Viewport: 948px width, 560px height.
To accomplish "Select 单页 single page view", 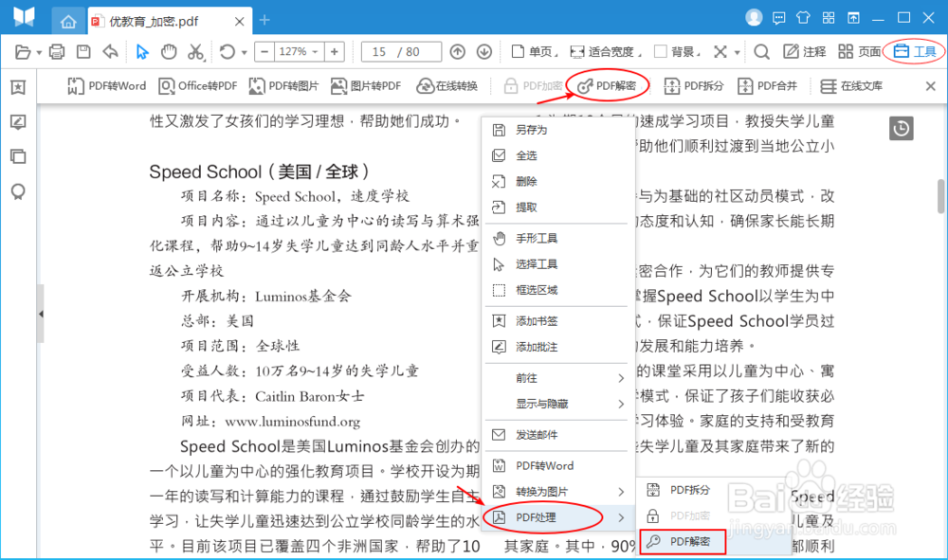I will point(533,52).
